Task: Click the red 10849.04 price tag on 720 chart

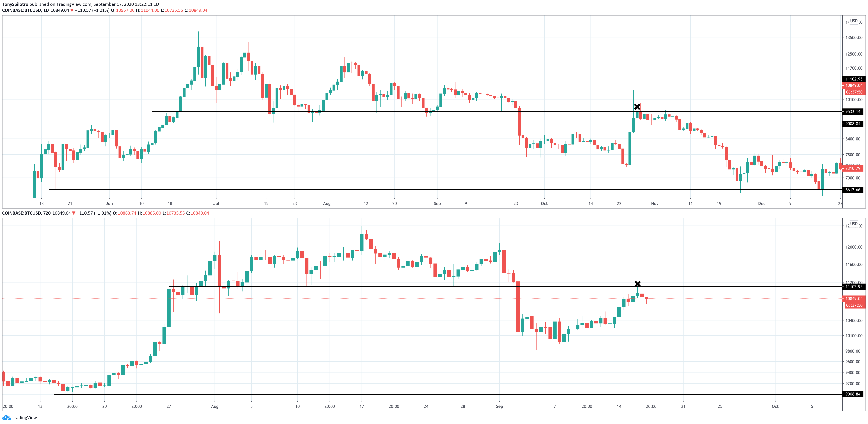Action: (854, 299)
